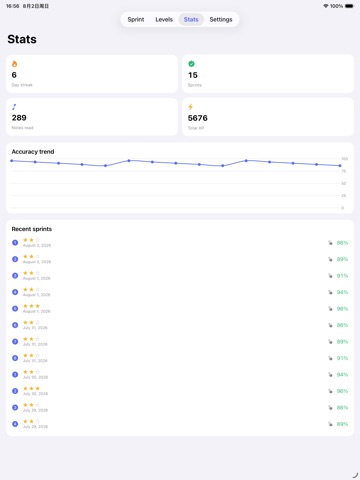Viewport: 360px width, 480px height.
Task: Open the Sprint tab
Action: 136,19
